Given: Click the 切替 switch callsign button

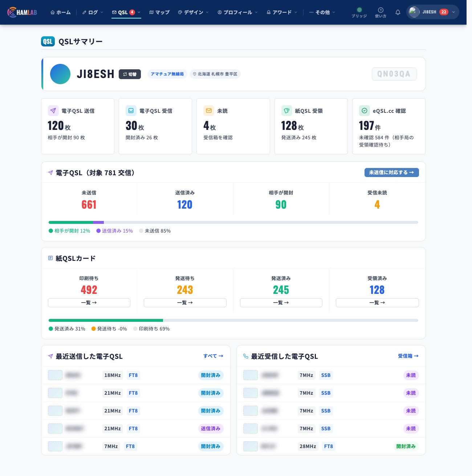Looking at the screenshot, I should click(x=130, y=74).
